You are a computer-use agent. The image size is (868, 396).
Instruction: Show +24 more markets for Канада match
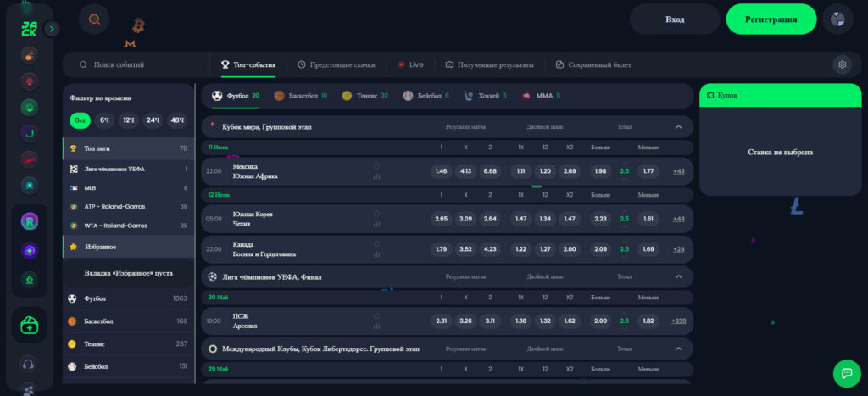tap(679, 249)
